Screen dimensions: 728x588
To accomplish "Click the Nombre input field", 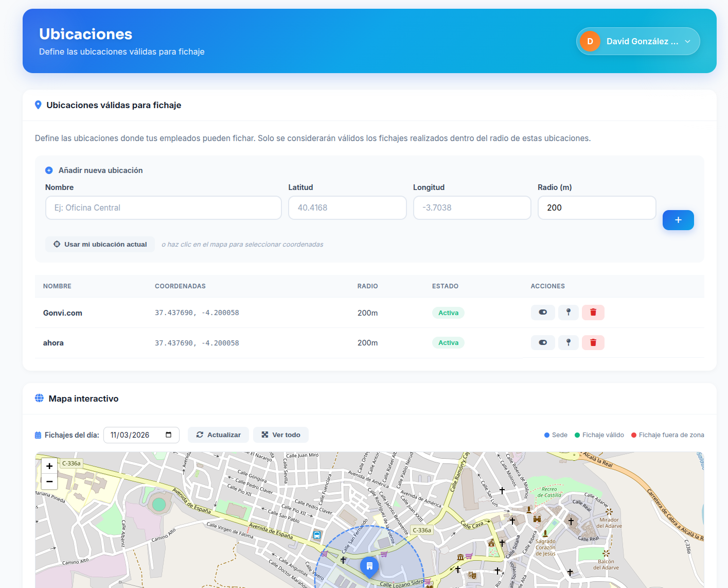I will click(163, 208).
